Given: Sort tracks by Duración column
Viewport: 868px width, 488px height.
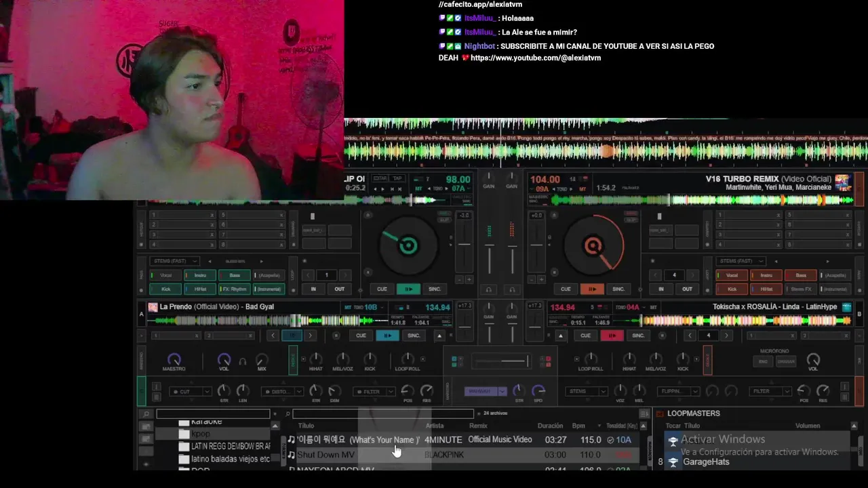Looking at the screenshot, I should 550,426.
